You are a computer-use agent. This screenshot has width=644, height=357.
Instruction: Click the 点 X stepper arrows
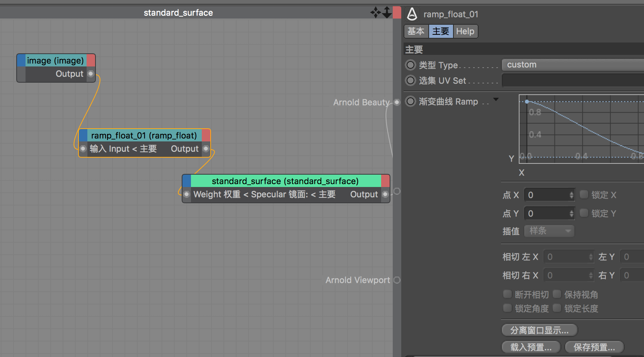pos(571,195)
